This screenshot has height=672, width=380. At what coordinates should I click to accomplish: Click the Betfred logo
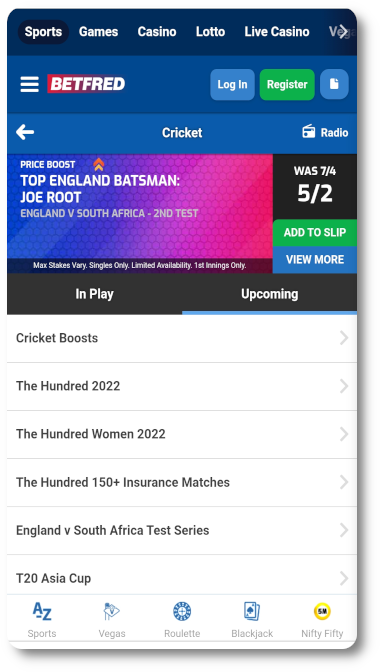86,84
